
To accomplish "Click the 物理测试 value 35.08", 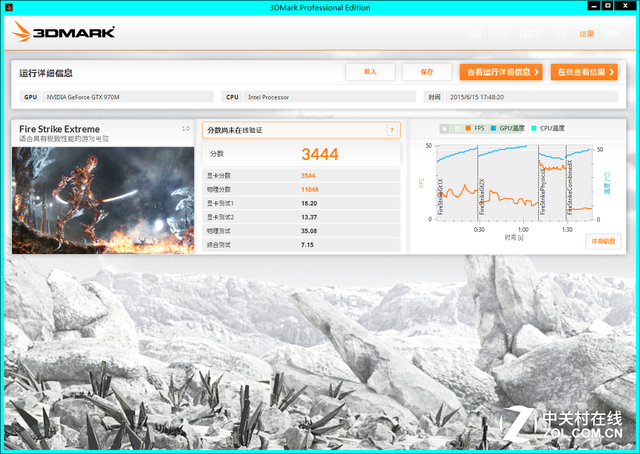I will click(x=309, y=231).
